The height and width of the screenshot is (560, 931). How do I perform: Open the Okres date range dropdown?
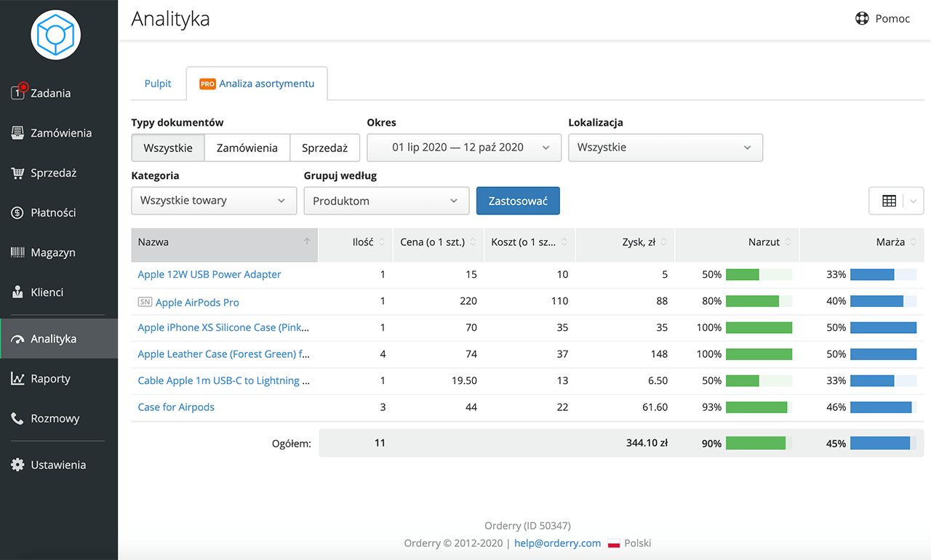click(x=464, y=148)
